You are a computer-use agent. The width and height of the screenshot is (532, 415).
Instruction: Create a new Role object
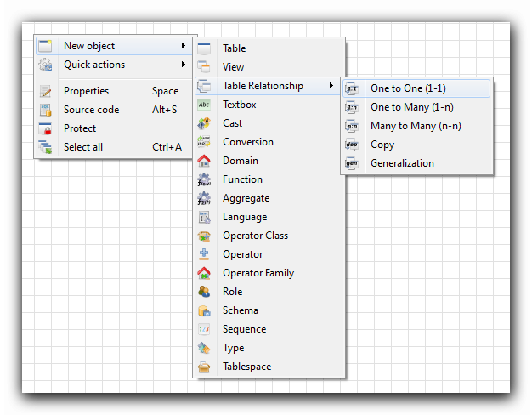(x=269, y=292)
